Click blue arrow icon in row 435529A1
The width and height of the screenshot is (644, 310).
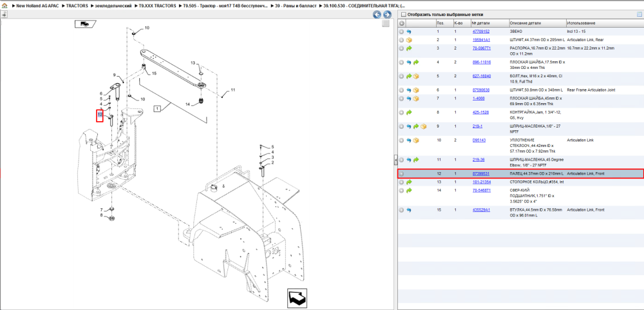409,210
